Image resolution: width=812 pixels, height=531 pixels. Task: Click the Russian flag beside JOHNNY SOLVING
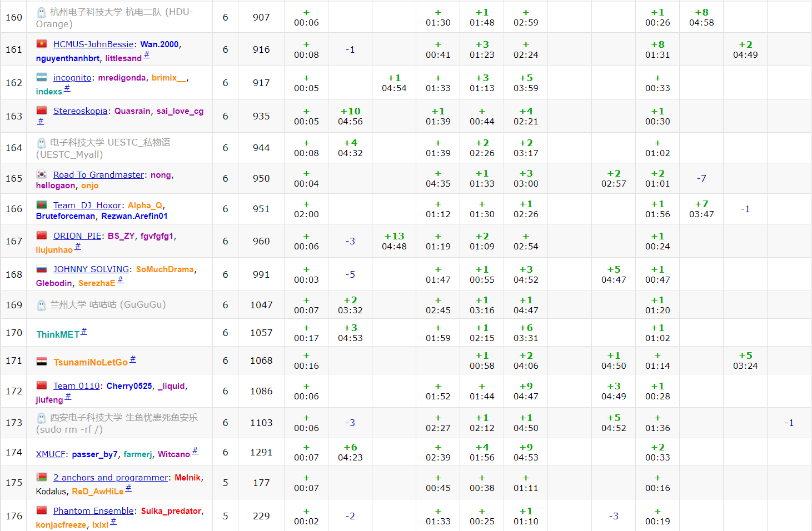[x=42, y=269]
